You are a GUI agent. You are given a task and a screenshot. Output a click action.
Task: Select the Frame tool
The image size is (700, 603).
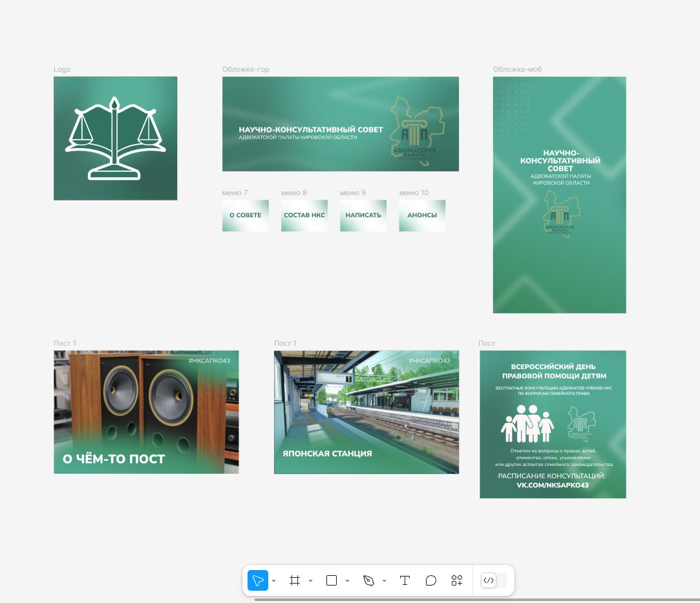tap(295, 580)
